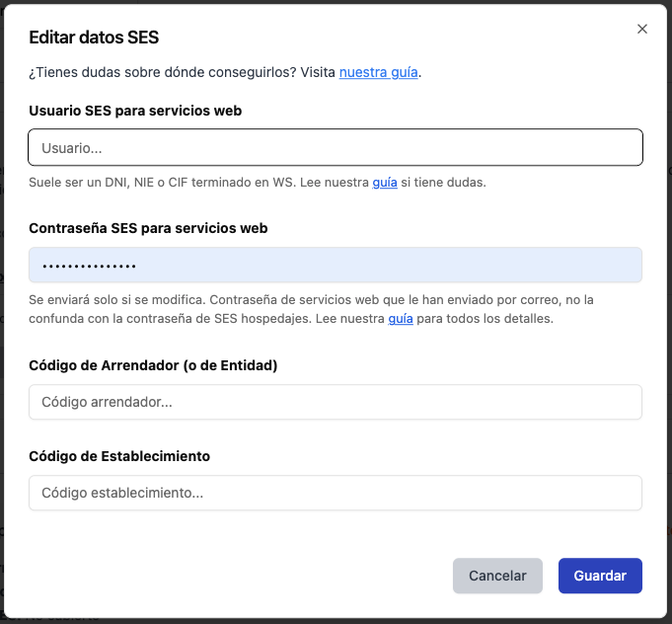Image resolution: width=672 pixels, height=624 pixels.
Task: Focus the Código arrendador input
Action: tap(336, 403)
